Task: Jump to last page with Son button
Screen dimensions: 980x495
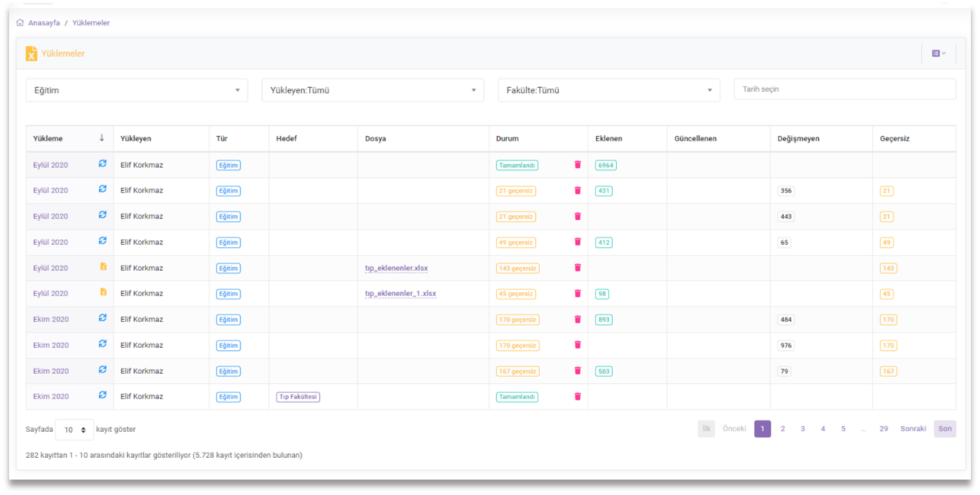Action: click(x=944, y=429)
